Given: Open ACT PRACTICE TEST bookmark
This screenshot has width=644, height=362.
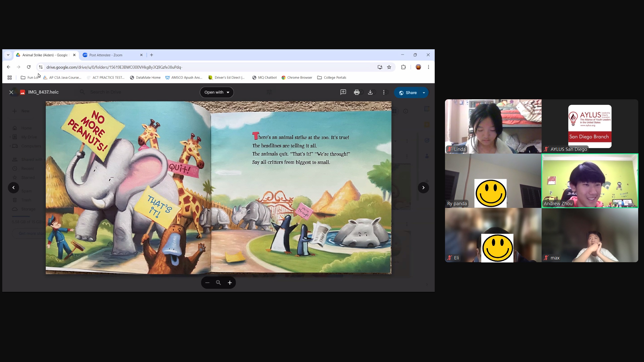Looking at the screenshot, I should click(x=106, y=78).
